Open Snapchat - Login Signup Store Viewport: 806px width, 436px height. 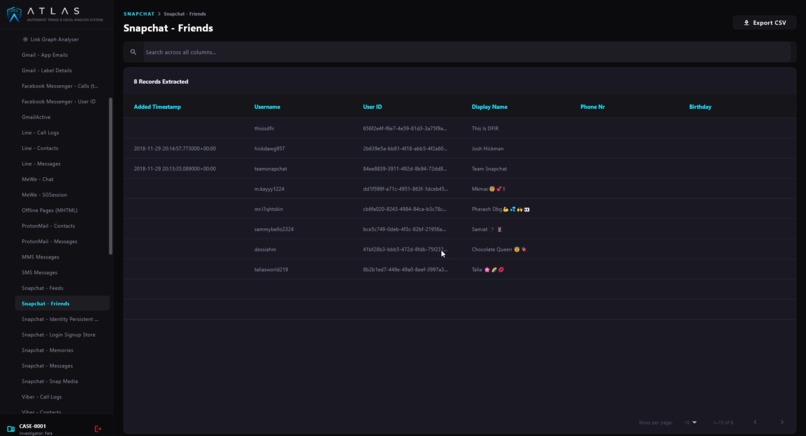click(59, 335)
